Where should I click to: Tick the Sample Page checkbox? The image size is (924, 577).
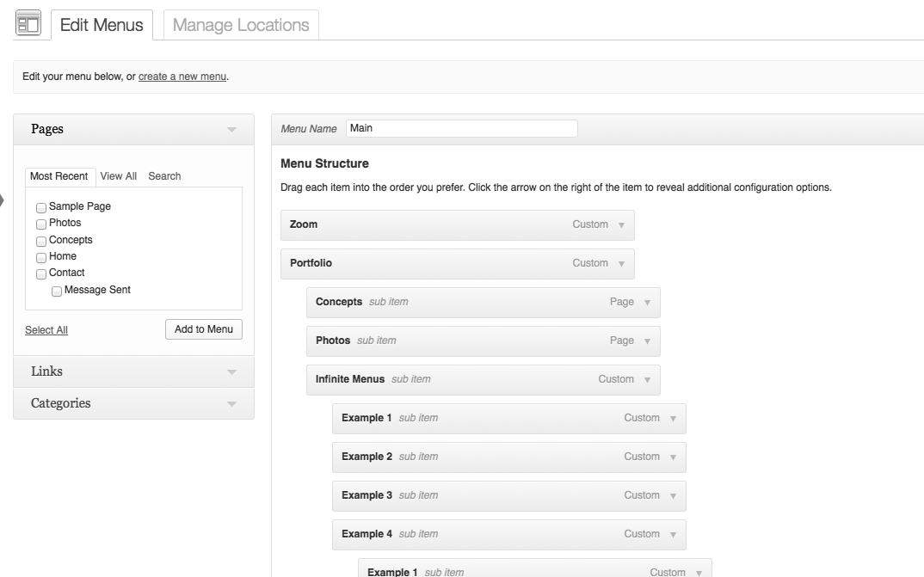(x=41, y=207)
